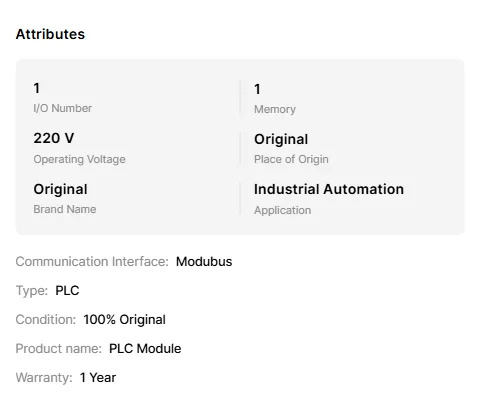Select the PLC Module product name
This screenshot has height=401, width=478.
tap(145, 349)
